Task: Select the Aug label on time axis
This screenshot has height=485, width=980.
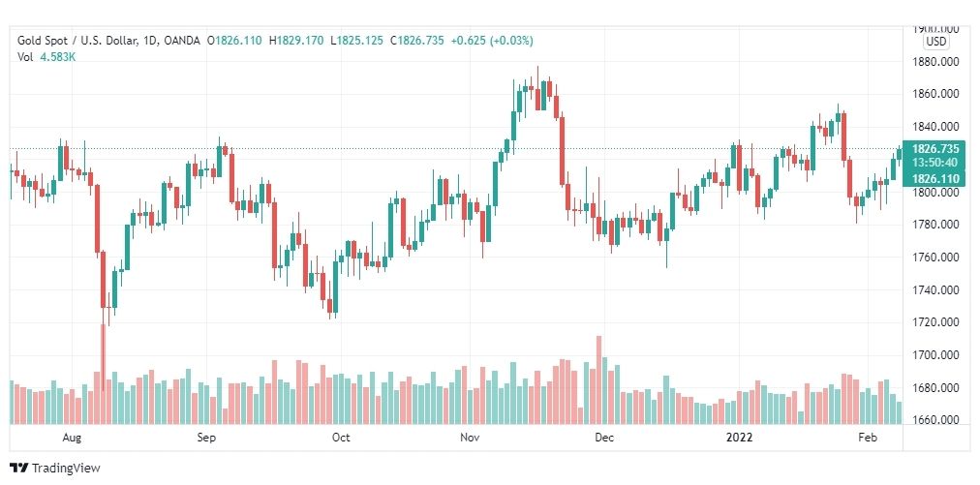Action: pos(72,438)
